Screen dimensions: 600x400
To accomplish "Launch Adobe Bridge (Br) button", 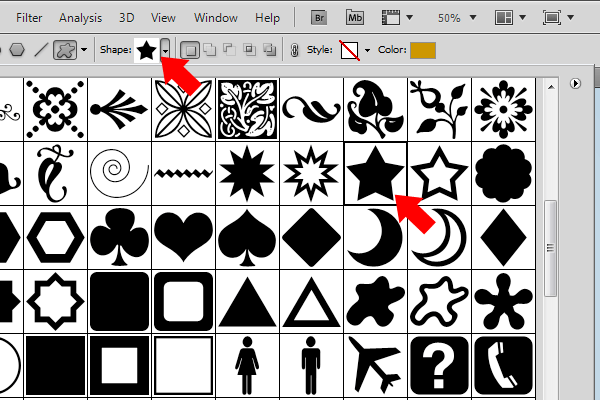I will [x=319, y=18].
